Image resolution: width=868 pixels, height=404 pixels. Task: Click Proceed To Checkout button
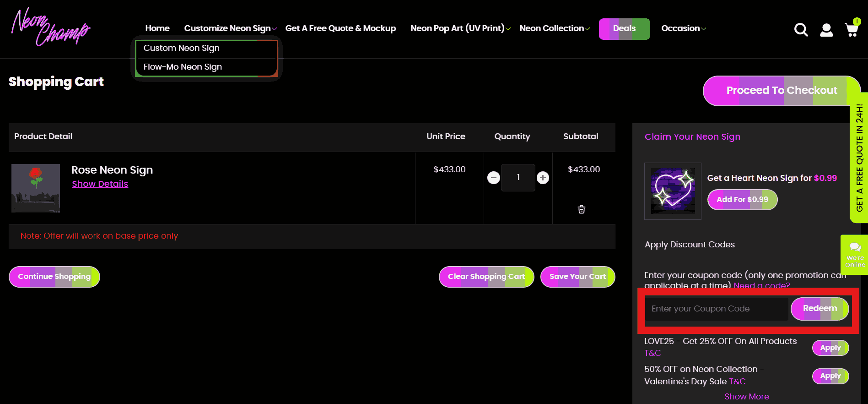coord(782,91)
